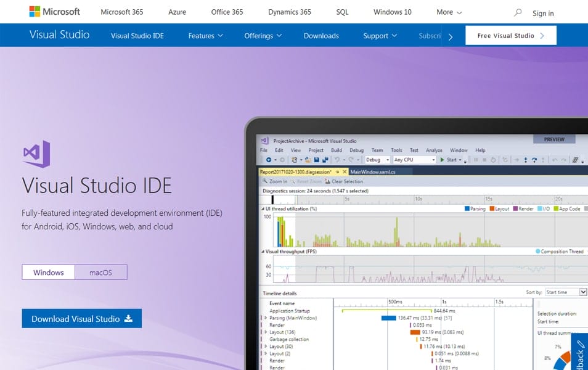The image size is (588, 370).
Task: Click the Download Visual Studio button
Action: 81,319
